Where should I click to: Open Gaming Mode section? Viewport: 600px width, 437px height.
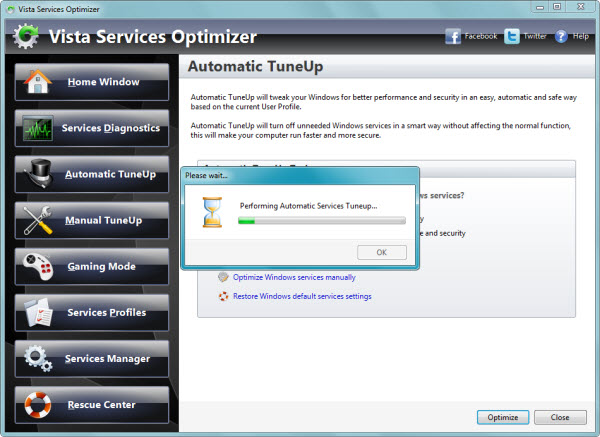tap(91, 266)
